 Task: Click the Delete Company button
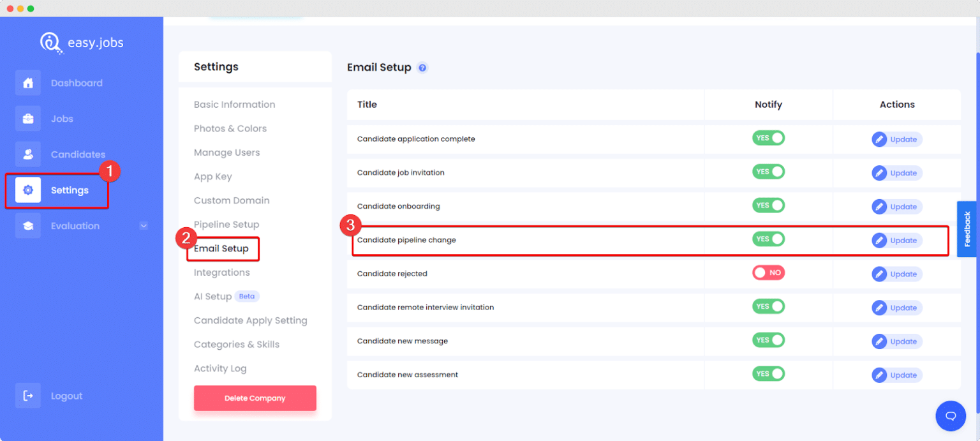(x=255, y=398)
